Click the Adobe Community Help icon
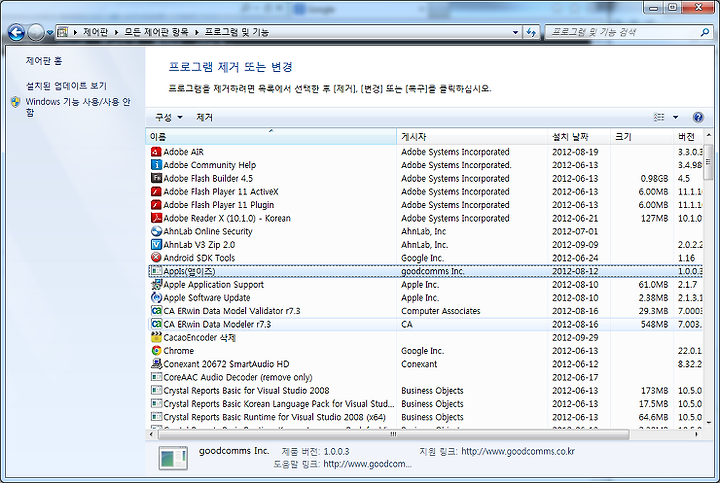Image resolution: width=720 pixels, height=483 pixels. click(156, 165)
